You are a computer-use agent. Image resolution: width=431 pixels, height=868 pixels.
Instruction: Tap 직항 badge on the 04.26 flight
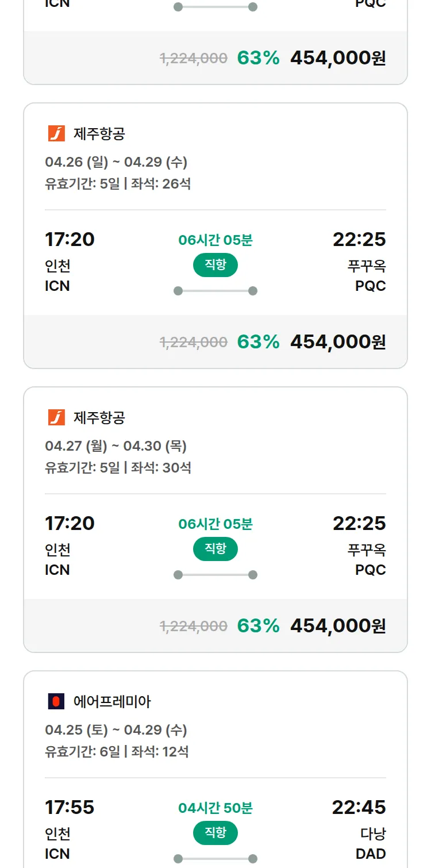click(215, 265)
